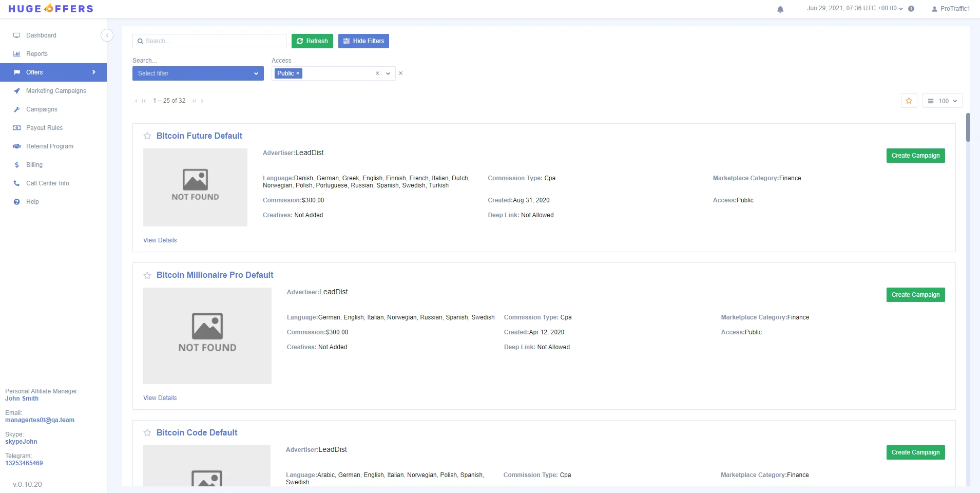
Task: Click the vertical page scrollbar
Action: [968, 127]
